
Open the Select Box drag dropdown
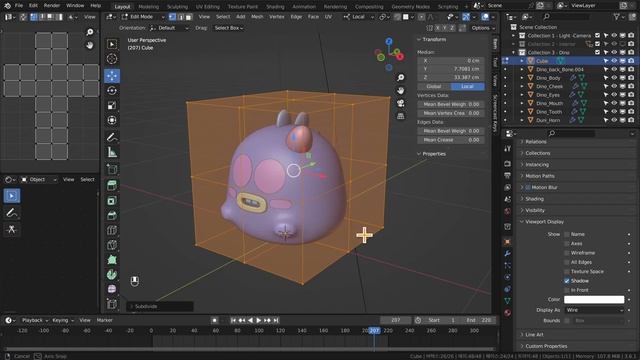(x=229, y=28)
